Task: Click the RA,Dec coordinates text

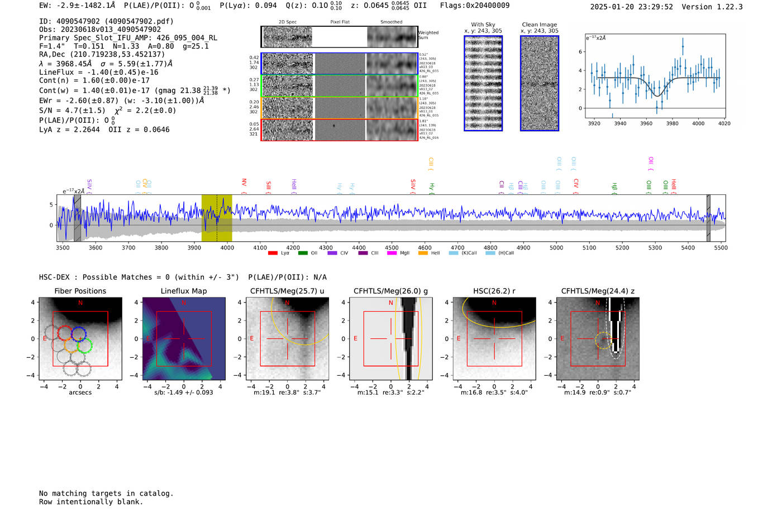Action: pyautogui.click(x=102, y=54)
